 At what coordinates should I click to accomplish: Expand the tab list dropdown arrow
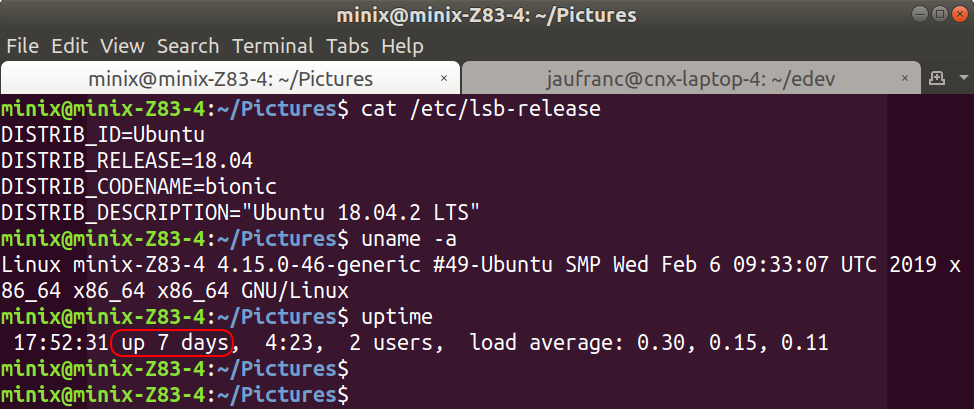pyautogui.click(x=964, y=78)
